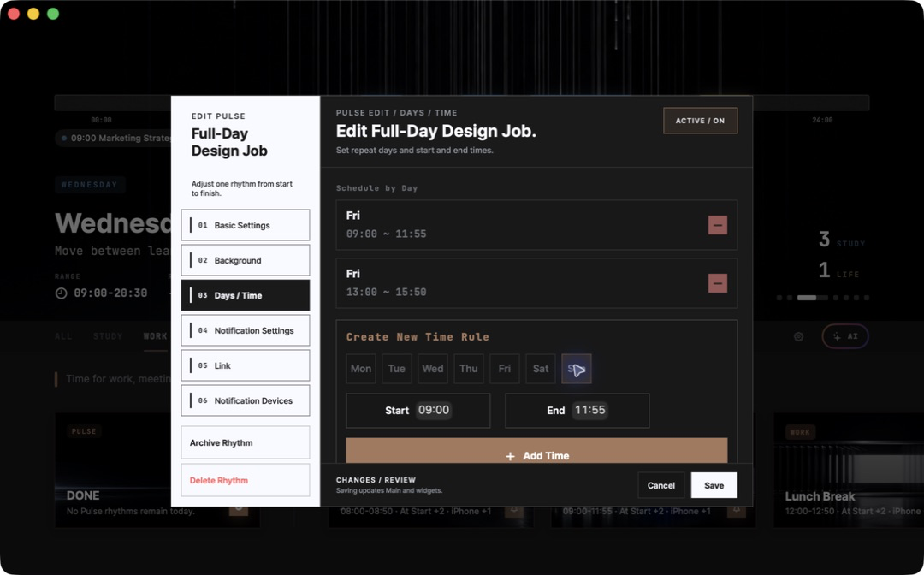
Task: Toggle the Sun day button under the cursor
Action: point(577,369)
